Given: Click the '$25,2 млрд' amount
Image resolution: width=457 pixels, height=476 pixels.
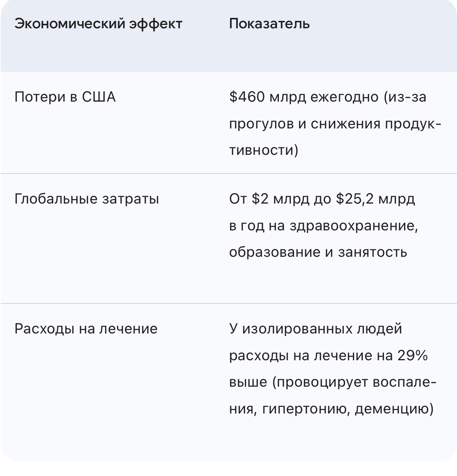Looking at the screenshot, I should click(x=375, y=199).
